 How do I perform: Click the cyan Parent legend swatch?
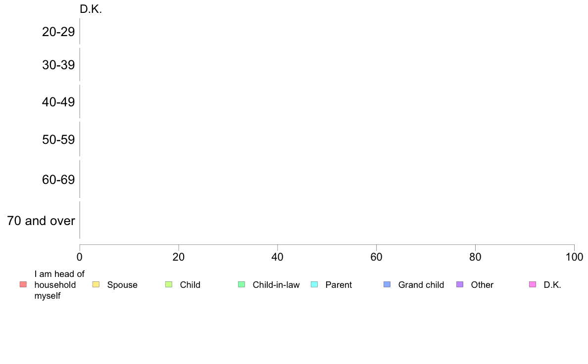coord(314,284)
